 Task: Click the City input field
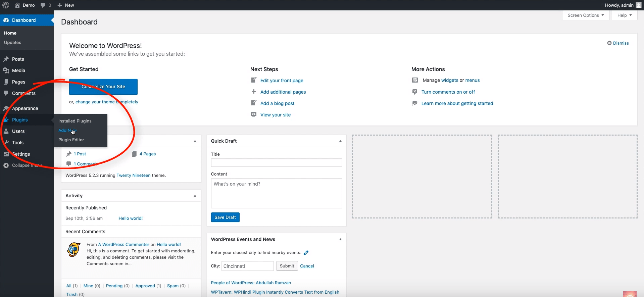[x=248, y=266]
